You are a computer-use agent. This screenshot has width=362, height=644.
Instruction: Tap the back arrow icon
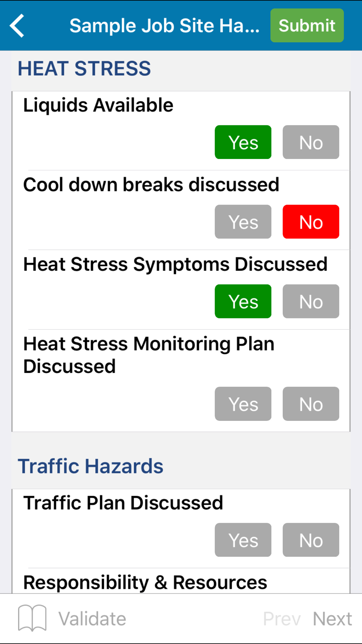pyautogui.click(x=17, y=26)
